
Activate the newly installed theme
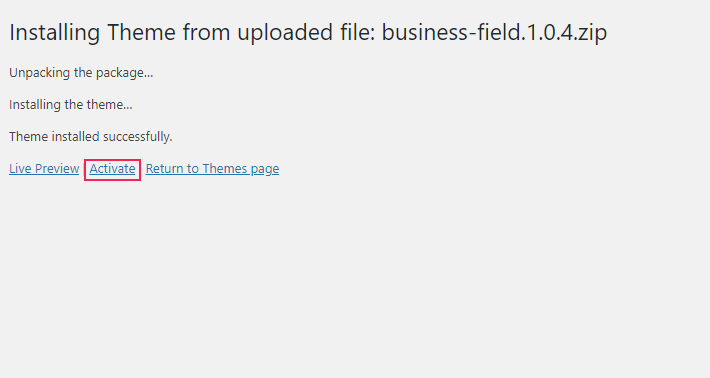(x=112, y=169)
